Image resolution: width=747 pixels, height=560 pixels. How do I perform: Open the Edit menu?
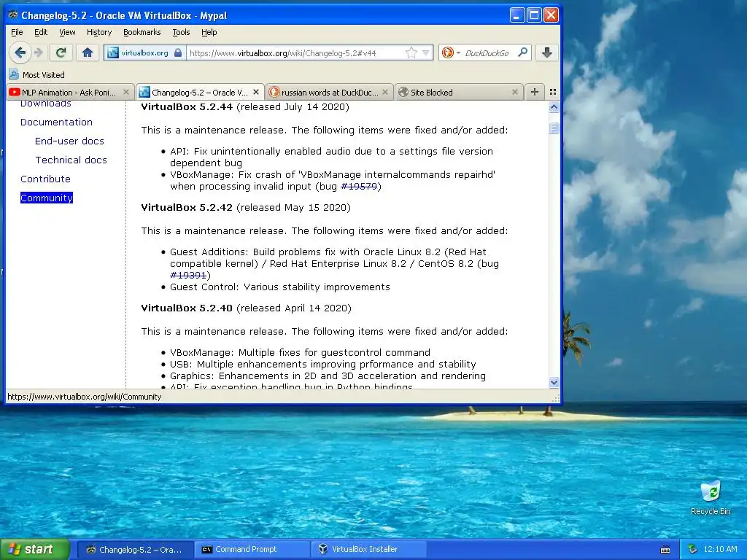41,32
